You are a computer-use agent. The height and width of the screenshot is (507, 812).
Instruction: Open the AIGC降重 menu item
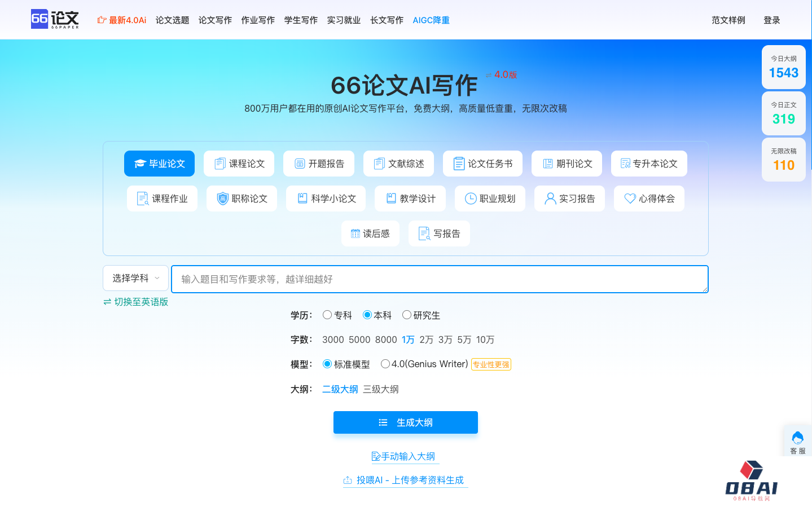click(431, 20)
